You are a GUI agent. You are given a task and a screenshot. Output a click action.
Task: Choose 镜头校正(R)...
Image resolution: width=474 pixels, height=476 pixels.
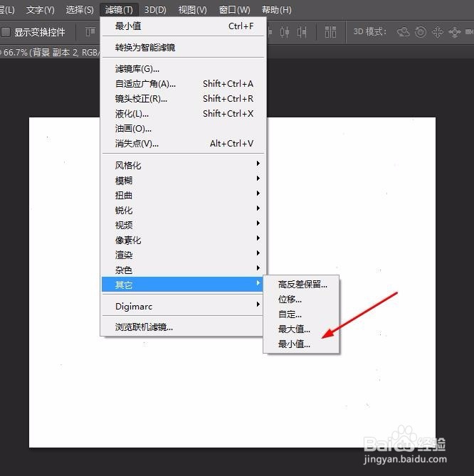184,99
